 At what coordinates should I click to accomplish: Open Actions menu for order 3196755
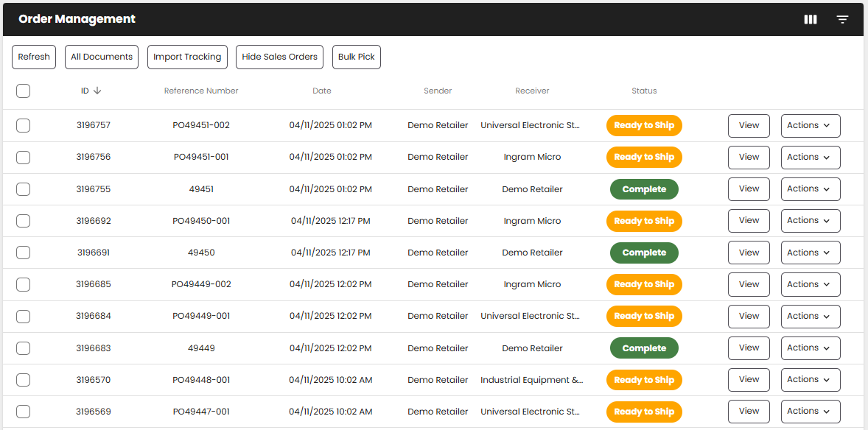(810, 189)
